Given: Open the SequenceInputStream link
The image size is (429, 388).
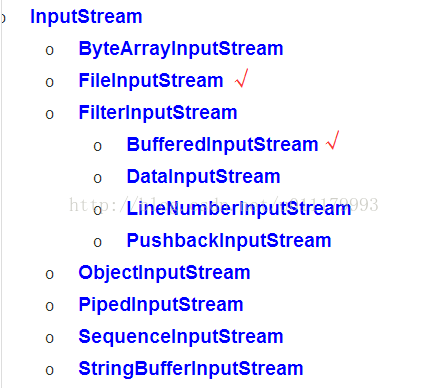Looking at the screenshot, I should coord(181,337).
